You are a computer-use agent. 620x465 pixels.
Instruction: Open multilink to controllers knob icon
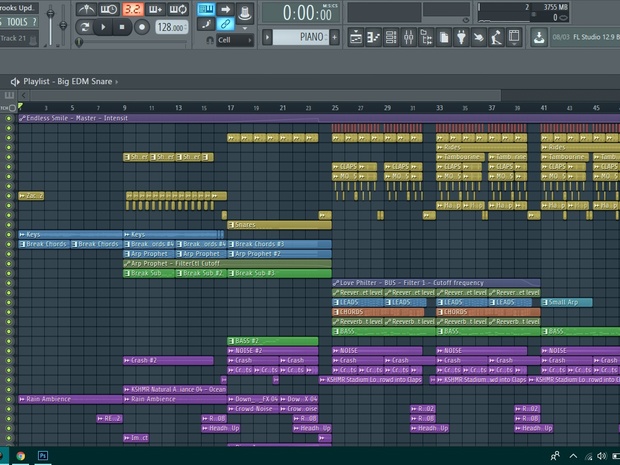click(x=245, y=11)
